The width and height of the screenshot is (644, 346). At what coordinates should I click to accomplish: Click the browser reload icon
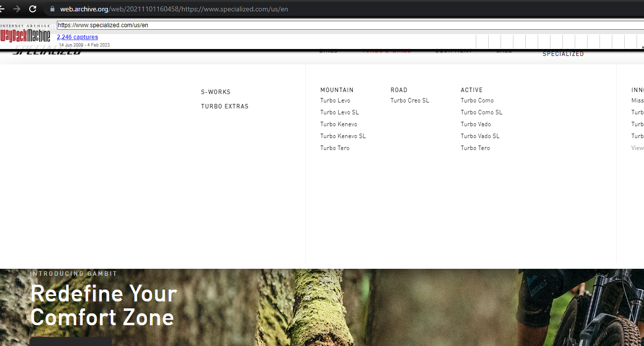(33, 9)
